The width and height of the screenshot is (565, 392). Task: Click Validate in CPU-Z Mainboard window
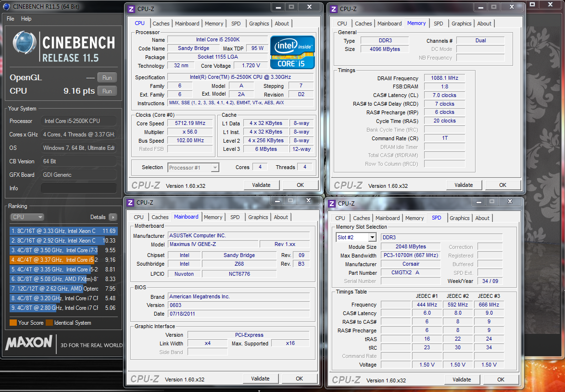coord(260,379)
